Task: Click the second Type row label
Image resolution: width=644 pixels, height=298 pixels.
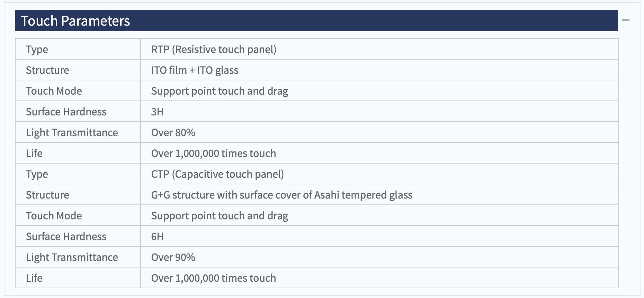Action: pos(37,174)
